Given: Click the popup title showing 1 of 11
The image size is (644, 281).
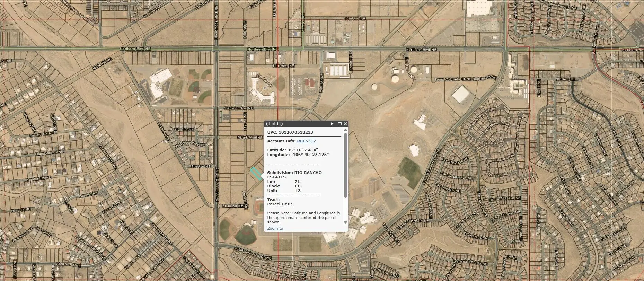Looking at the screenshot, I should tap(274, 124).
